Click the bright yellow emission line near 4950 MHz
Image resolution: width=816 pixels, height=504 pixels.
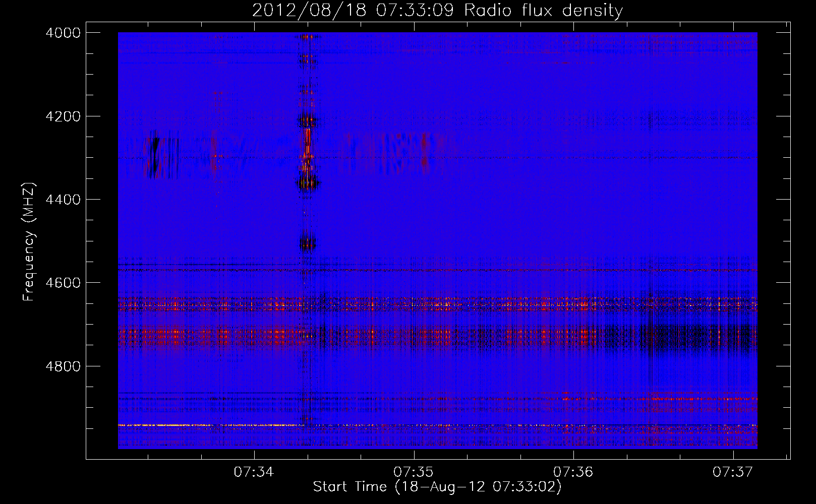click(x=211, y=425)
